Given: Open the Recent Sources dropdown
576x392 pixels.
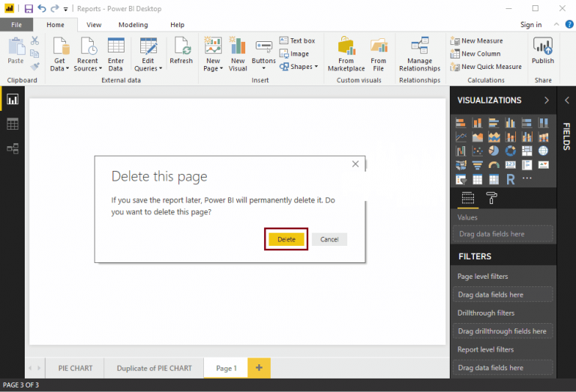Looking at the screenshot, I should click(x=88, y=55).
